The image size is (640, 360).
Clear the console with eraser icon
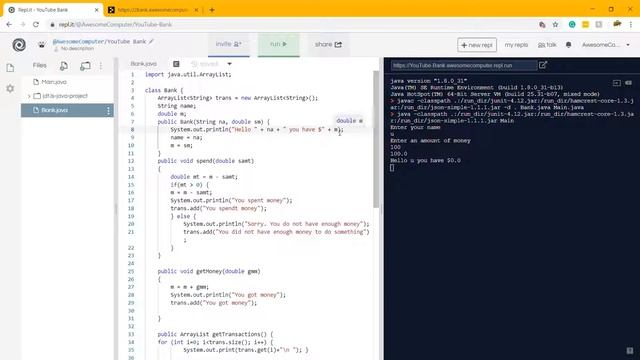click(x=629, y=83)
